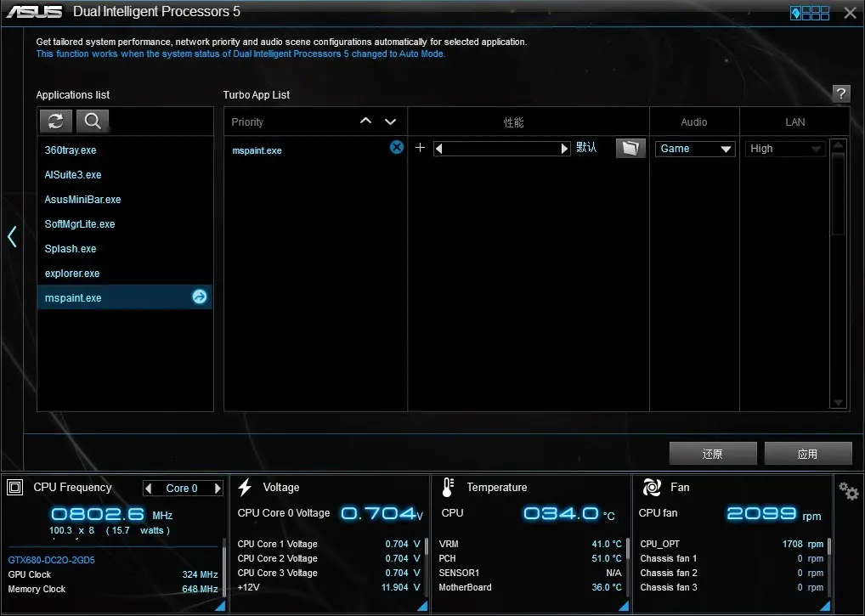This screenshot has width=865, height=616.
Task: Select mspaint.exe in Applications list
Action: click(125, 297)
